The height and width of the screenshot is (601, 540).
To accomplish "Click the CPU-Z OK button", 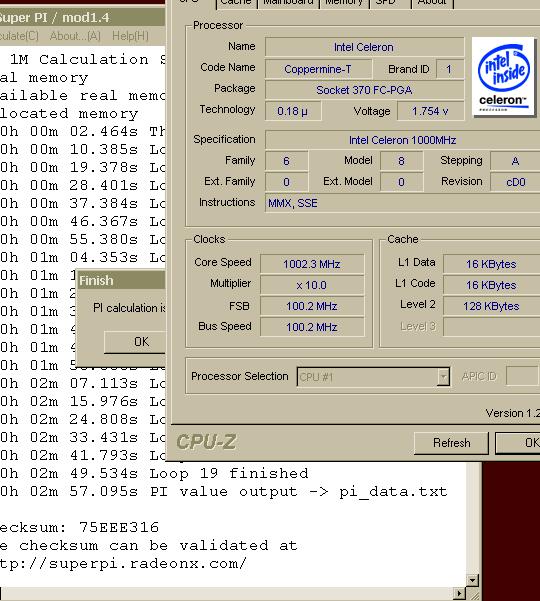I will 518,443.
